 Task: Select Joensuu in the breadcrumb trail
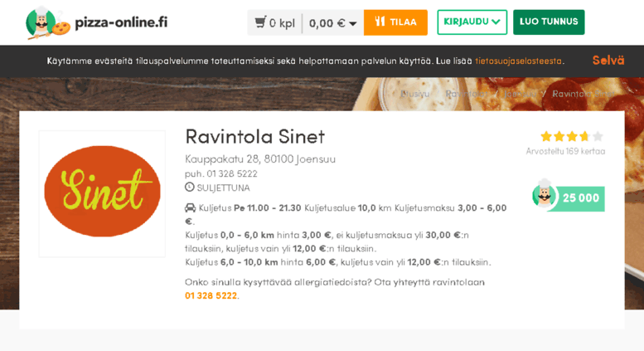coord(520,94)
